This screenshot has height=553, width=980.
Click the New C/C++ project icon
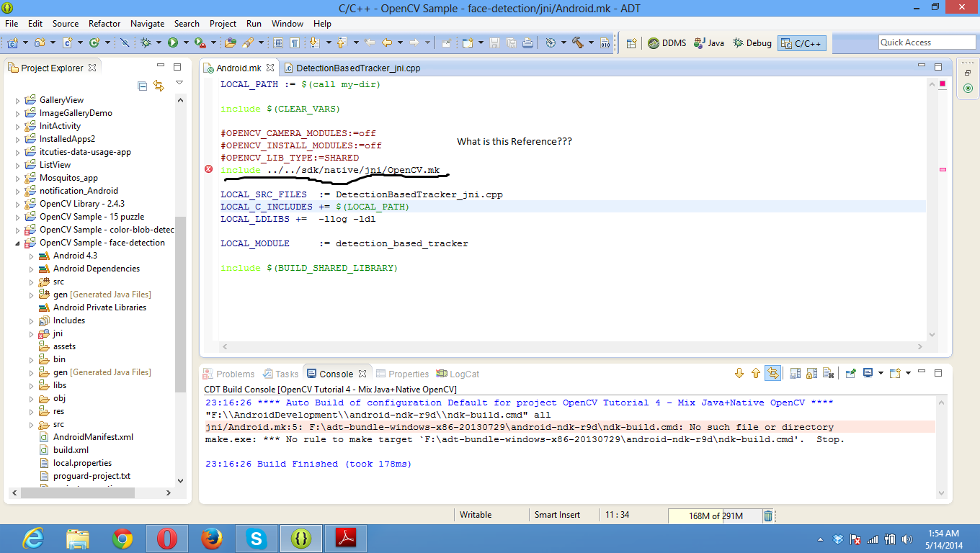pyautogui.click(x=13, y=42)
